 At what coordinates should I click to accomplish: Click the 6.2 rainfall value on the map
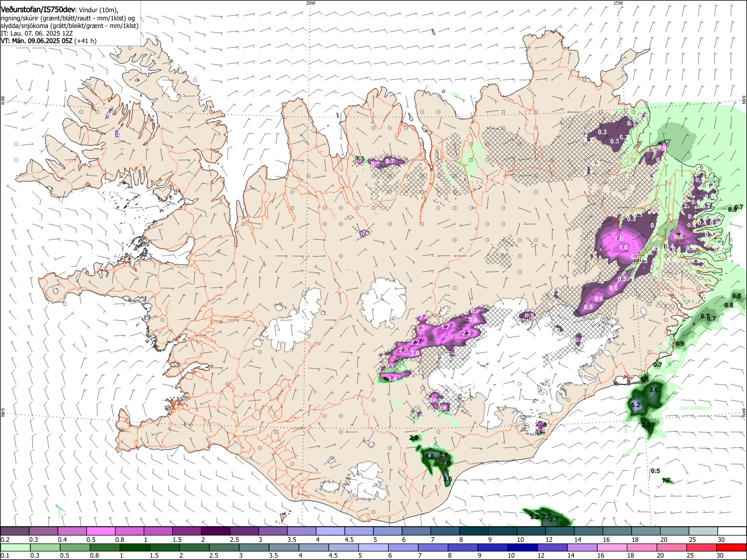pos(636,405)
